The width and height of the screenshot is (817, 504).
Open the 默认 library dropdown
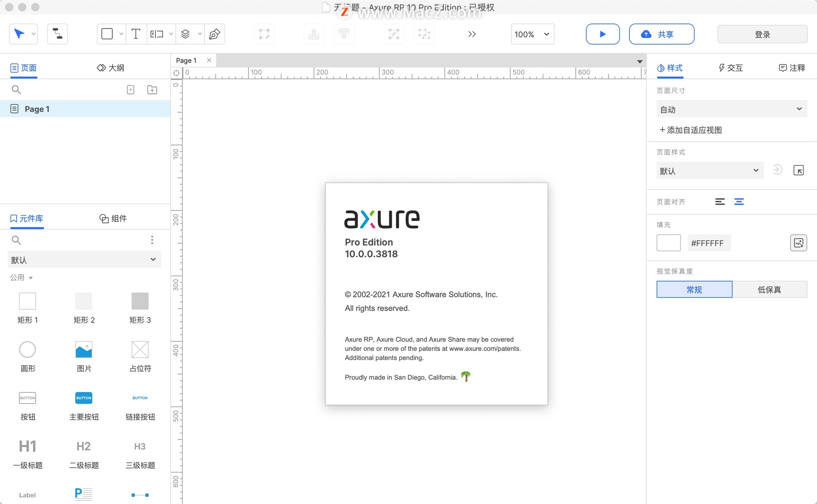coord(84,259)
